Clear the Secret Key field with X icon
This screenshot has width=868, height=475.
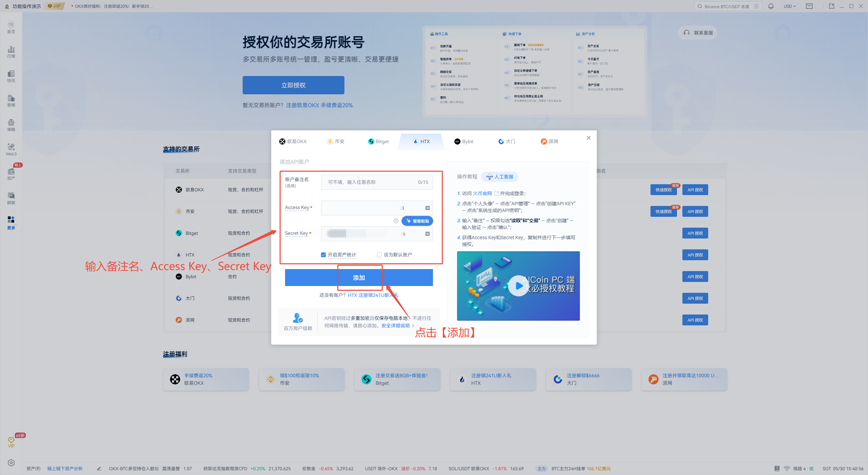[428, 234]
